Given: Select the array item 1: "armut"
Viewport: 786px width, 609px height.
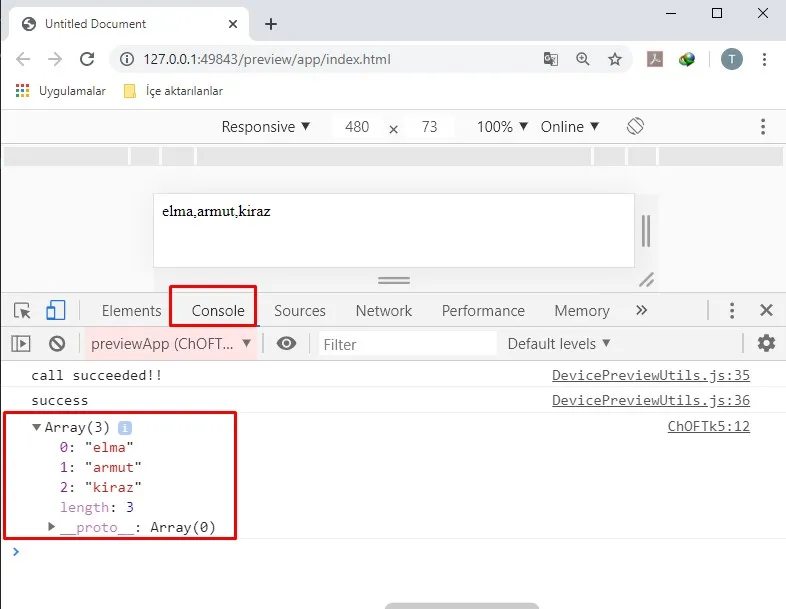Looking at the screenshot, I should (x=100, y=467).
